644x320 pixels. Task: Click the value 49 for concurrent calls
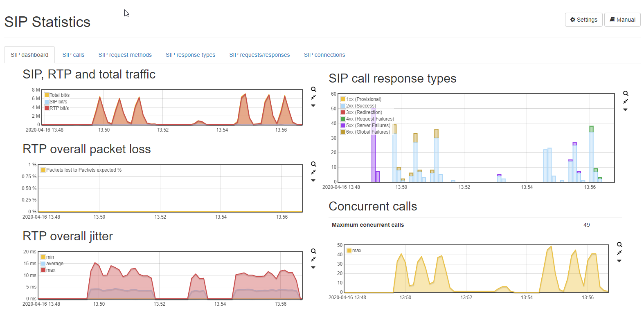coord(587,225)
